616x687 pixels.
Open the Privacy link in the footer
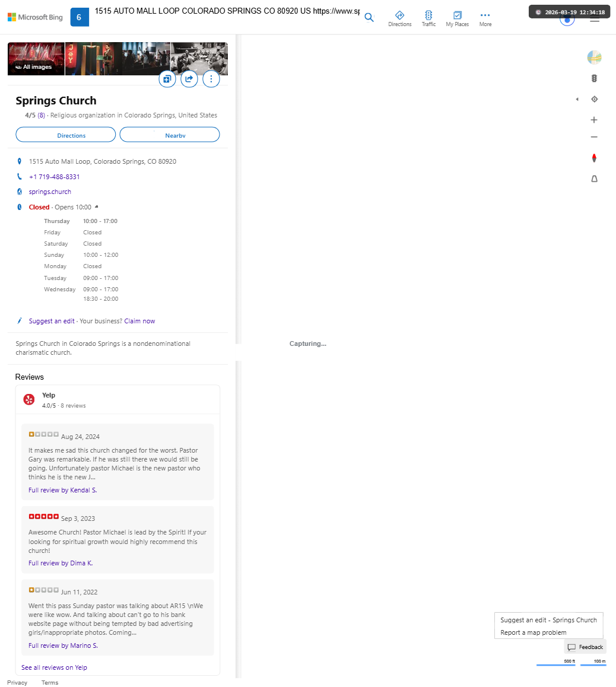point(17,682)
